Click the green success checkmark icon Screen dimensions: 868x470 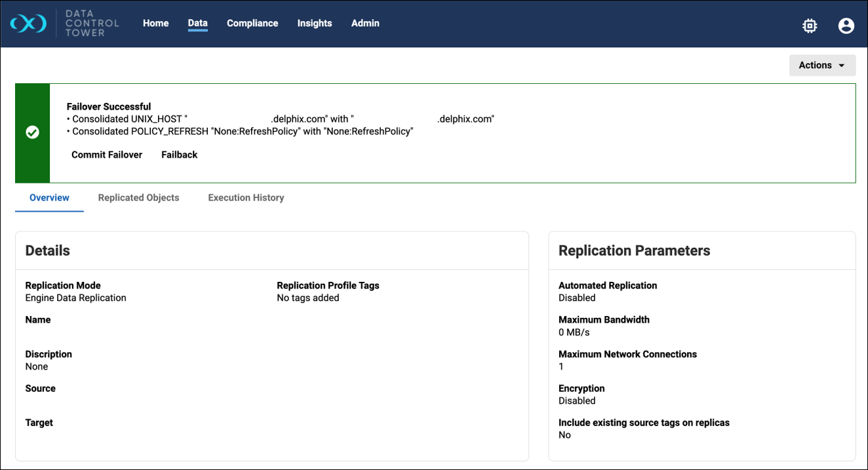tap(32, 132)
